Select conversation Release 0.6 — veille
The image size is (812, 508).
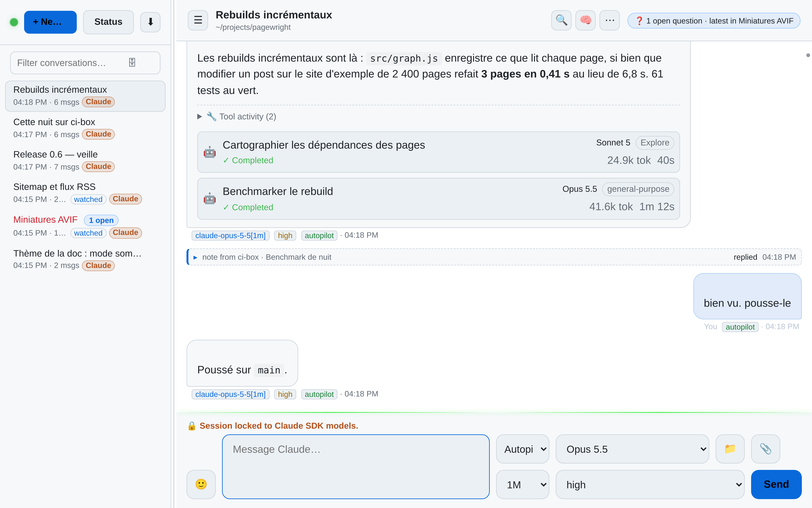[x=85, y=161]
